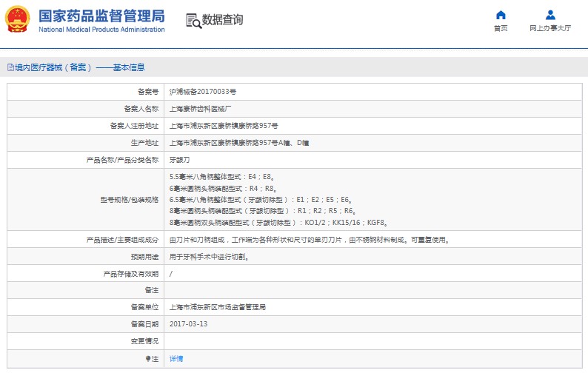Click the 国家药品监督管理局 title

point(101,16)
